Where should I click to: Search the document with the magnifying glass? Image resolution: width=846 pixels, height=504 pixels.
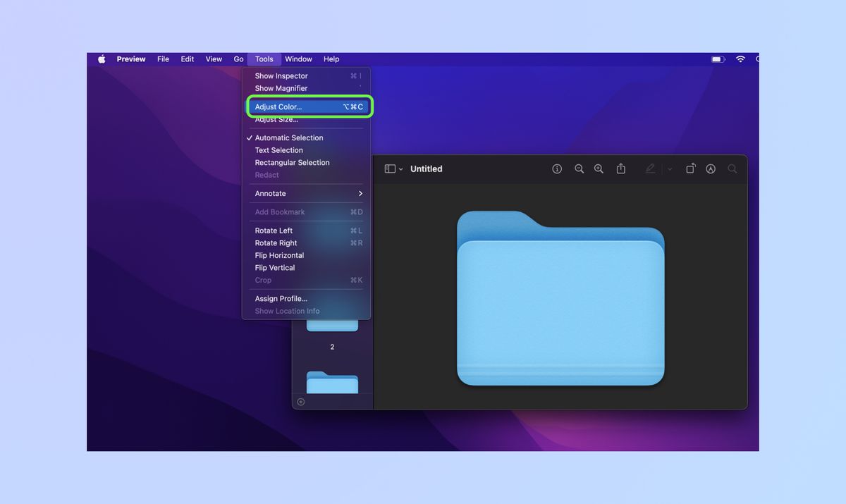732,168
